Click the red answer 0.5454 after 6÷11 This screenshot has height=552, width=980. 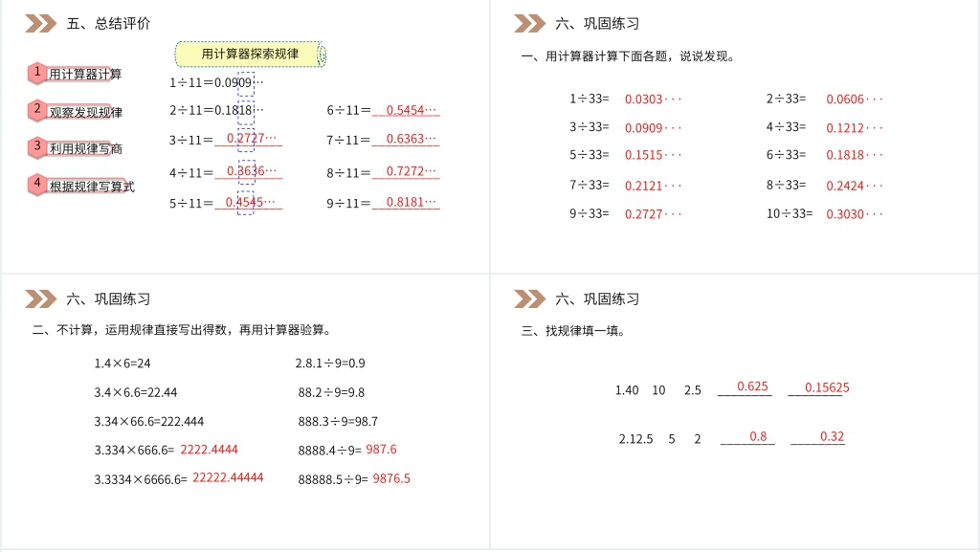pos(412,110)
